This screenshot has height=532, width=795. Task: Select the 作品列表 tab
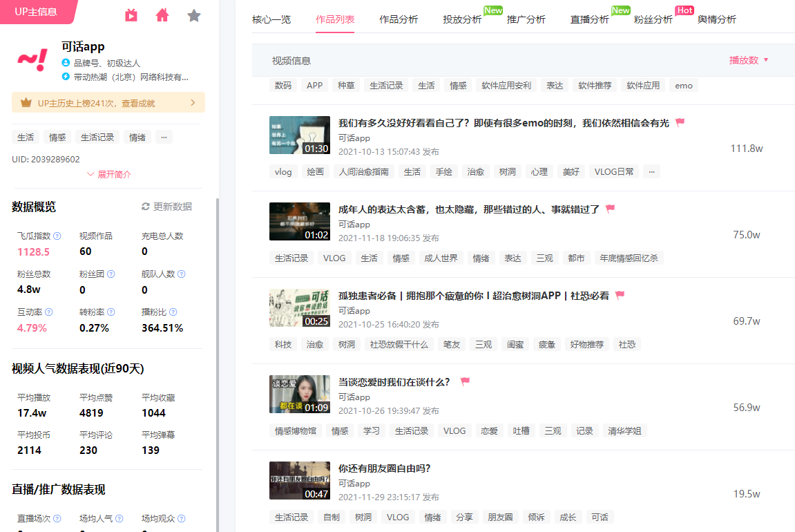coord(334,19)
